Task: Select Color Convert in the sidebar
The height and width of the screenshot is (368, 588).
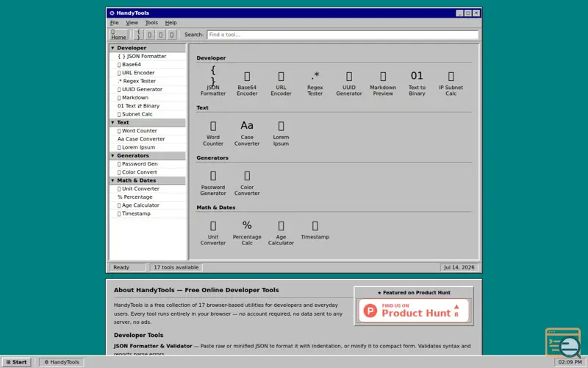Action: pos(148,172)
